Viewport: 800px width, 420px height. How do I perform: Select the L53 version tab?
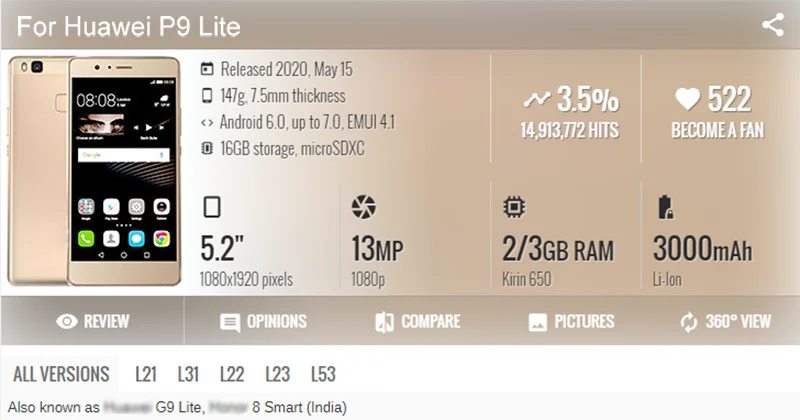(323, 375)
